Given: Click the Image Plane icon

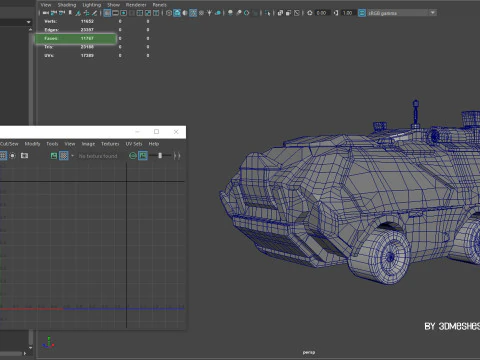Looking at the screenshot, I should pos(78,13).
